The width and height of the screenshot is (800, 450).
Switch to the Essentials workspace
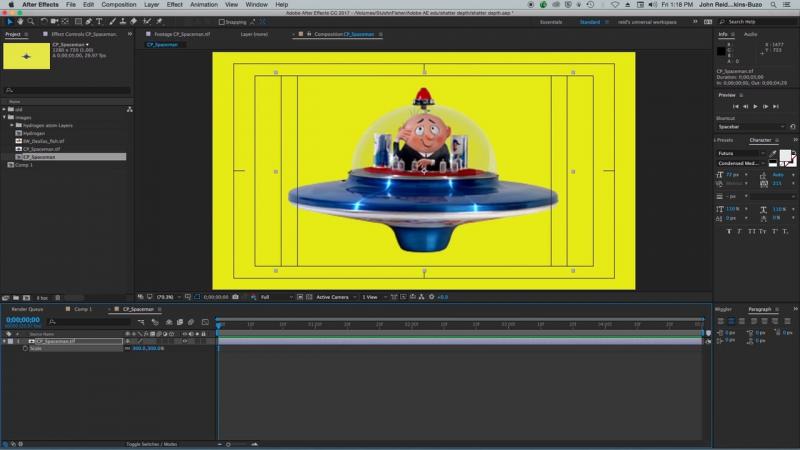click(550, 21)
